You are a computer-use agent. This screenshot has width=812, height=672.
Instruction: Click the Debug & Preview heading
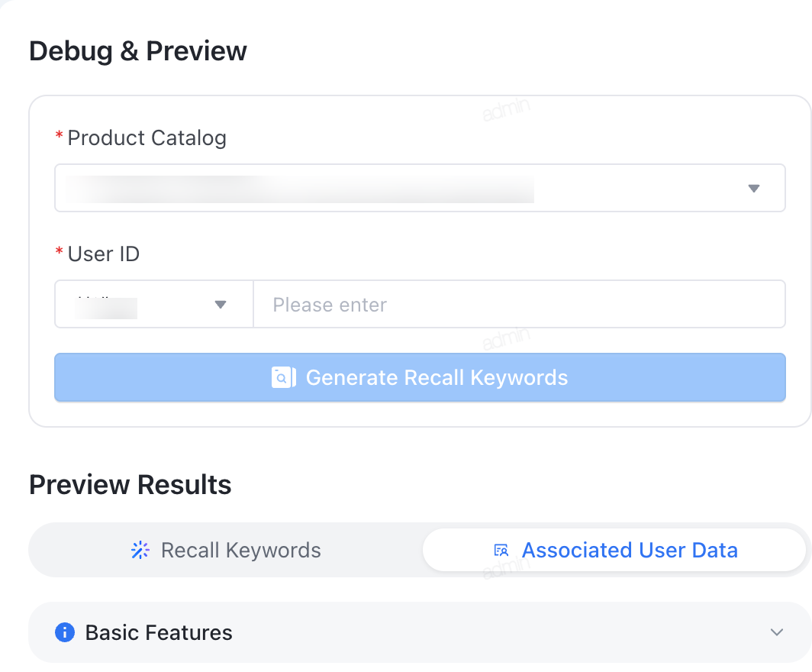pos(138,51)
